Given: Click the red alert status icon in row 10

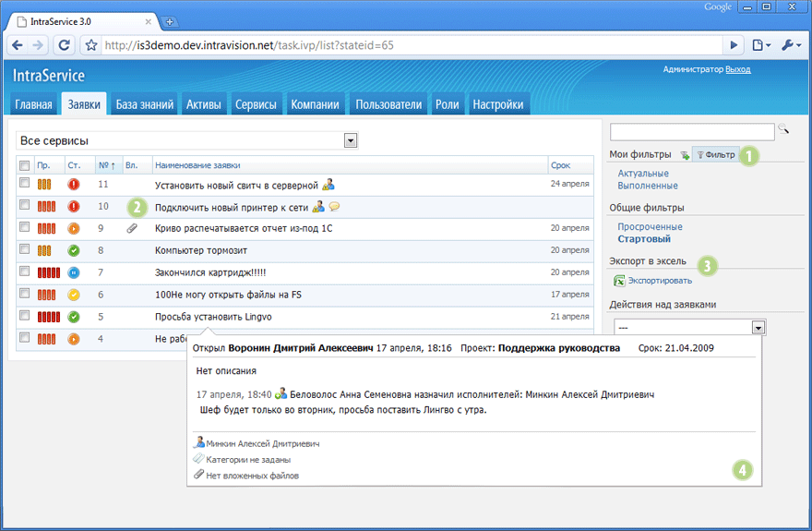Looking at the screenshot, I should point(74,206).
